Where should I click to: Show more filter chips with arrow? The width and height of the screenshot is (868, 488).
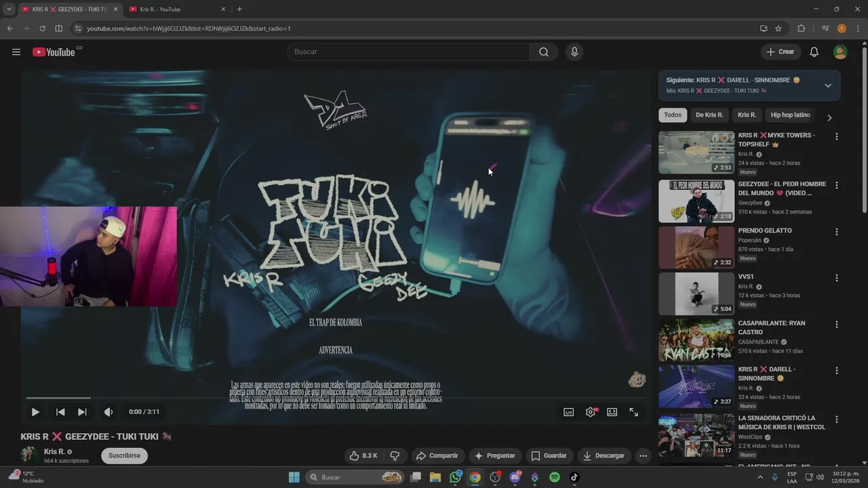click(829, 117)
